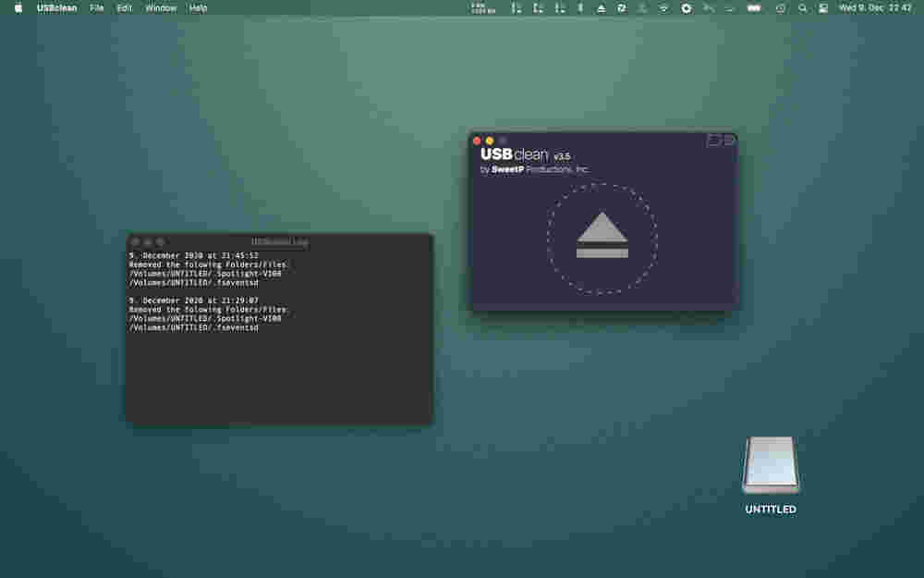Open the Help menu
Viewport: 924px width, 578px height.
[198, 7]
